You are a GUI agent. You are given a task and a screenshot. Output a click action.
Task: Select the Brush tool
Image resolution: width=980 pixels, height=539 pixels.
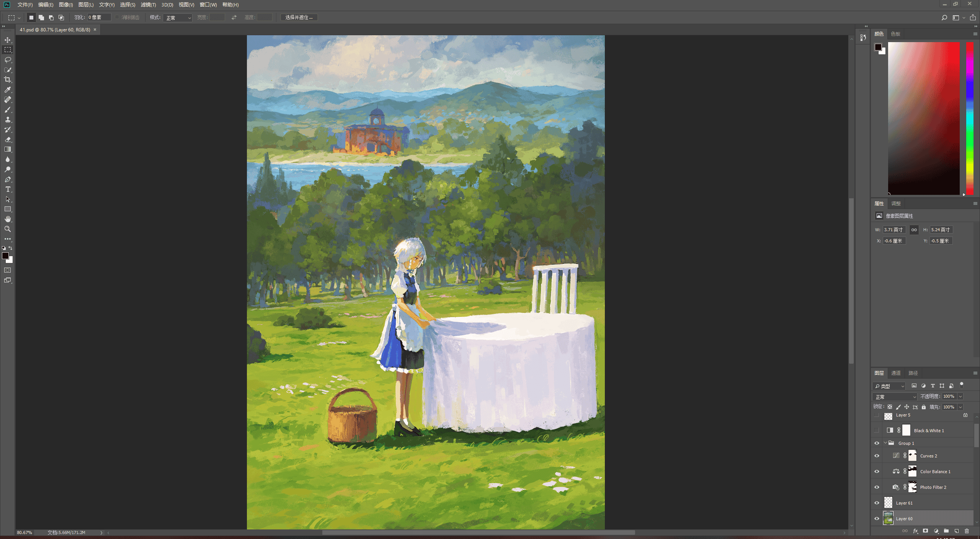pos(8,109)
